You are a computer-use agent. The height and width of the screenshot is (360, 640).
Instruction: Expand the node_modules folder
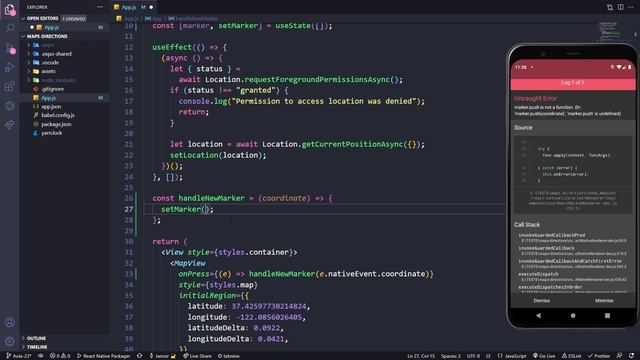coord(58,80)
